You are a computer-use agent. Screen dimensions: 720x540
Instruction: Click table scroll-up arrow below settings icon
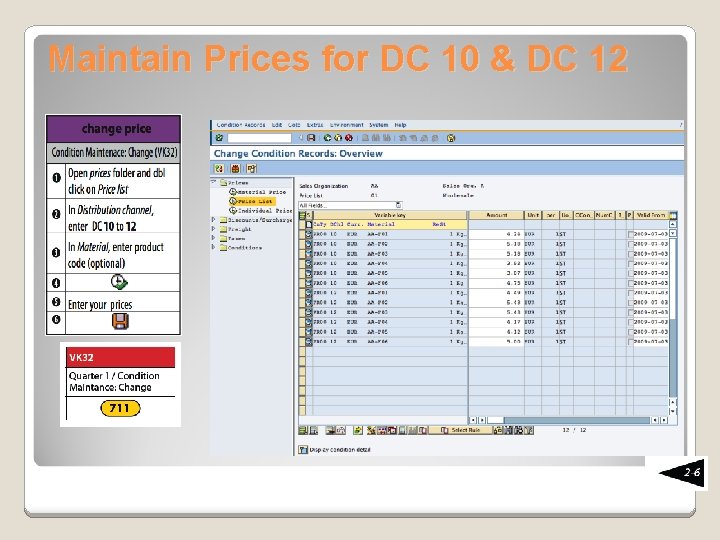tap(673, 225)
